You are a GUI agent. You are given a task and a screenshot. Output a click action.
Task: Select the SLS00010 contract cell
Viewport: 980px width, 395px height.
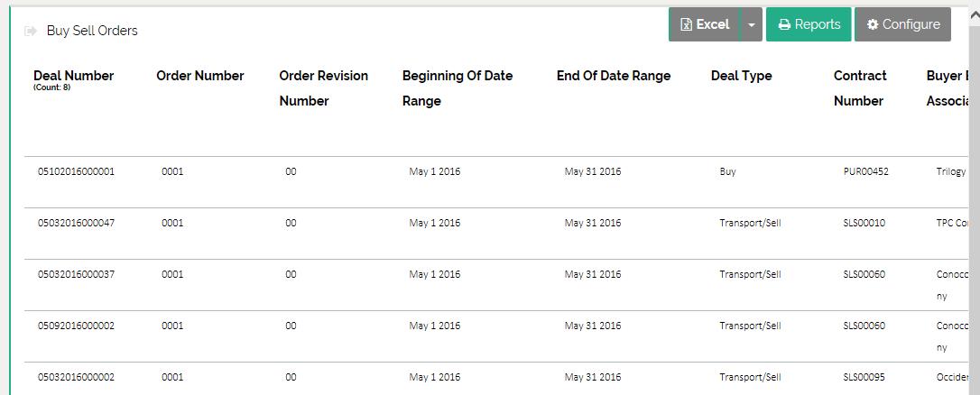[864, 223]
